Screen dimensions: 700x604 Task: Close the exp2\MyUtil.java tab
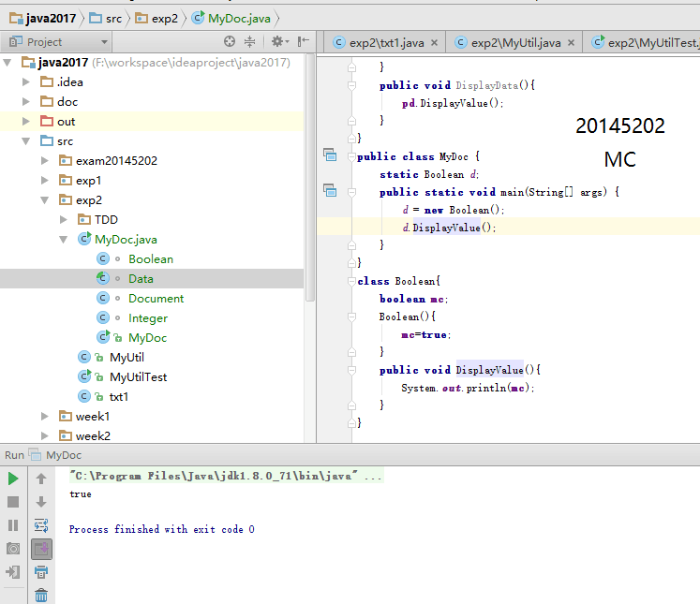[x=571, y=43]
